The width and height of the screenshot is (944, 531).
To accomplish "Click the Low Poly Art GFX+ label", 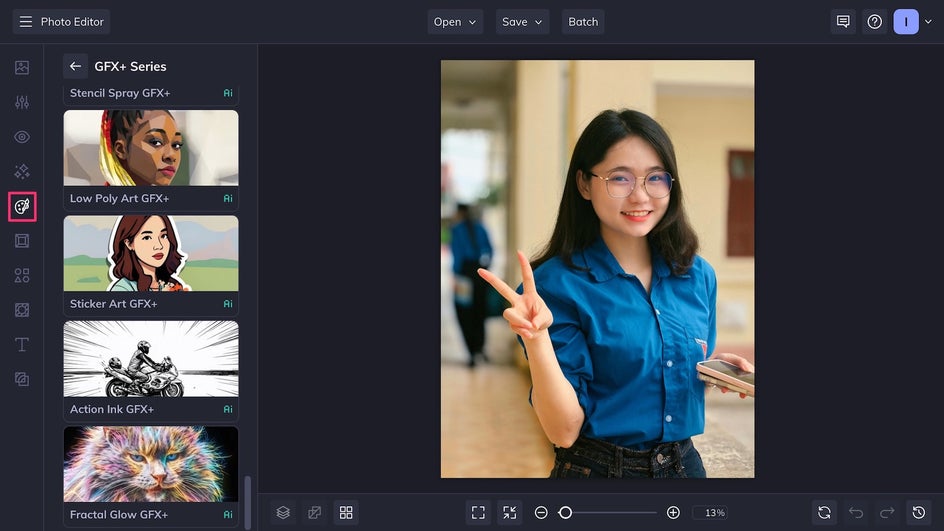I will tap(119, 198).
